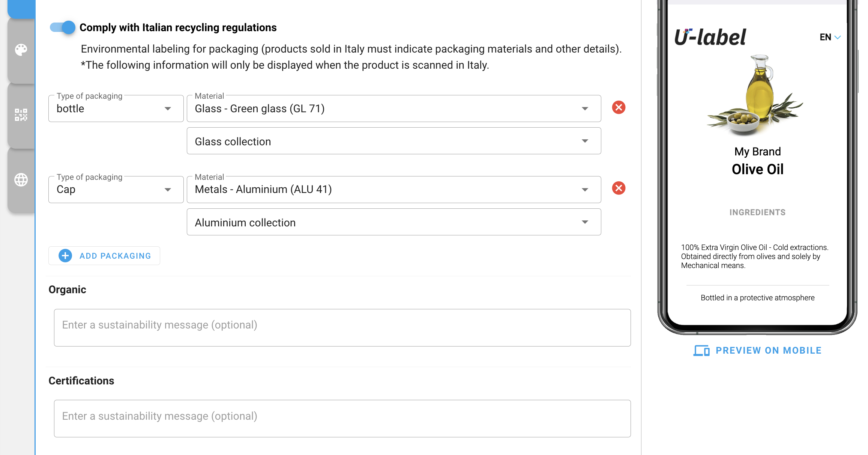Open the EN language selector in preview
Image resolution: width=868 pixels, height=455 pixels.
pos(830,37)
